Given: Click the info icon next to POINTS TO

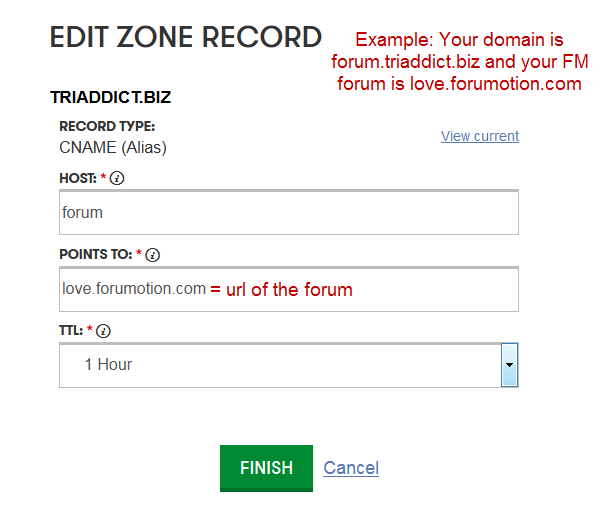Looking at the screenshot, I should [152, 255].
